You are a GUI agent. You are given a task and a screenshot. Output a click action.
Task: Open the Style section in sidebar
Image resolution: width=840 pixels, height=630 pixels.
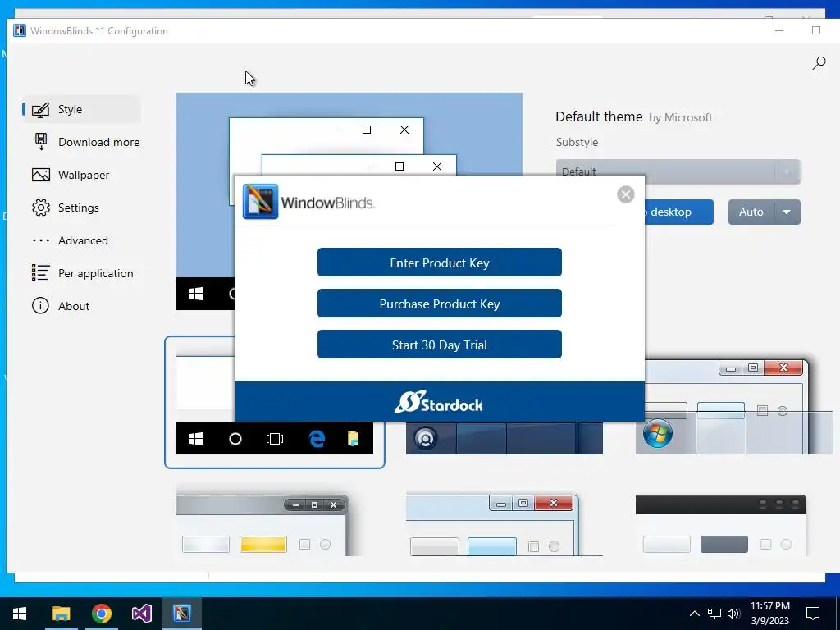[x=81, y=109]
